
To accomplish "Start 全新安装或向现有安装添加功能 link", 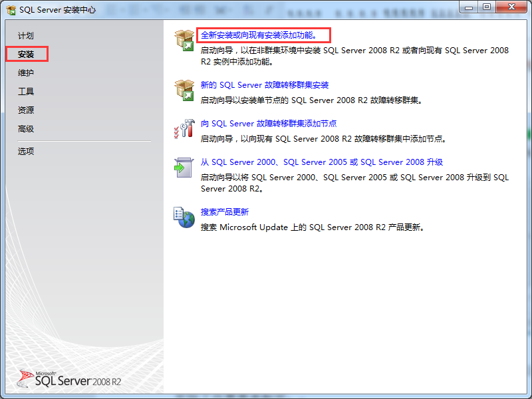I will point(259,35).
